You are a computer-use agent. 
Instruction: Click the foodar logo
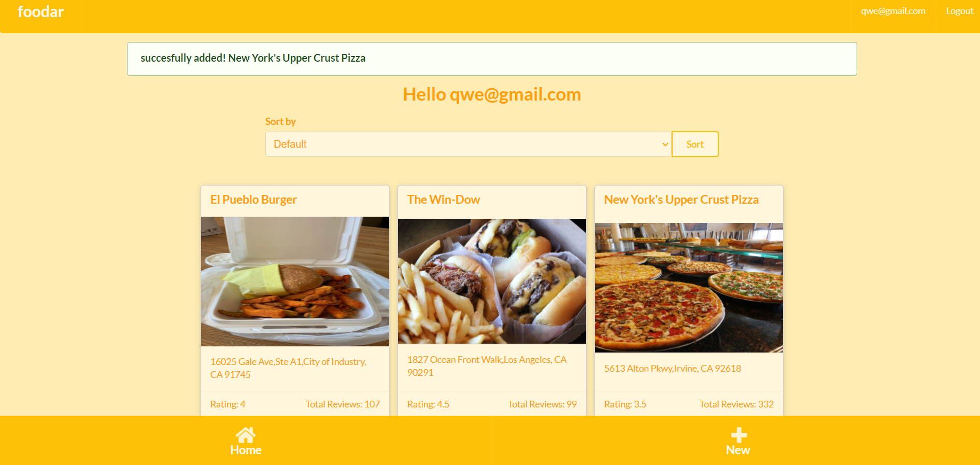click(40, 11)
